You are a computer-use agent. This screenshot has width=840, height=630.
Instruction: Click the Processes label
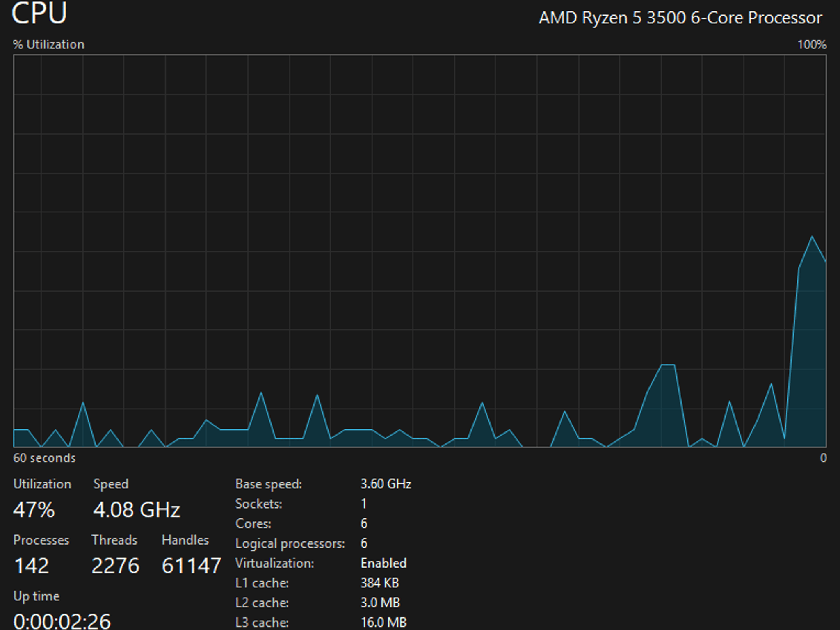(41, 540)
